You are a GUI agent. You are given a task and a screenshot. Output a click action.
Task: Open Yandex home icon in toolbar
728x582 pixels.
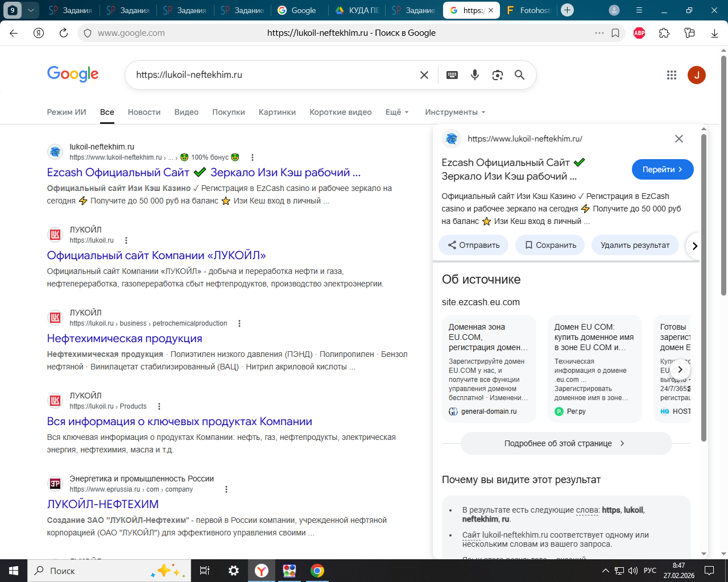(x=39, y=33)
